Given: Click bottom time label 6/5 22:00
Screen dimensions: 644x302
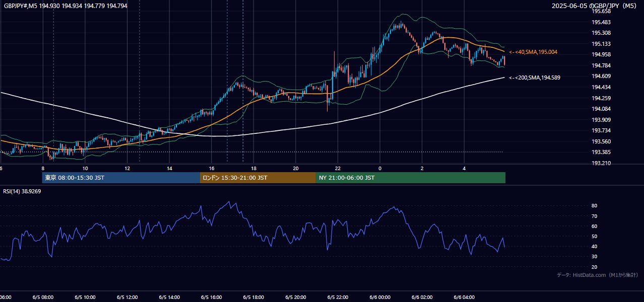Looking at the screenshot, I should tap(338, 297).
